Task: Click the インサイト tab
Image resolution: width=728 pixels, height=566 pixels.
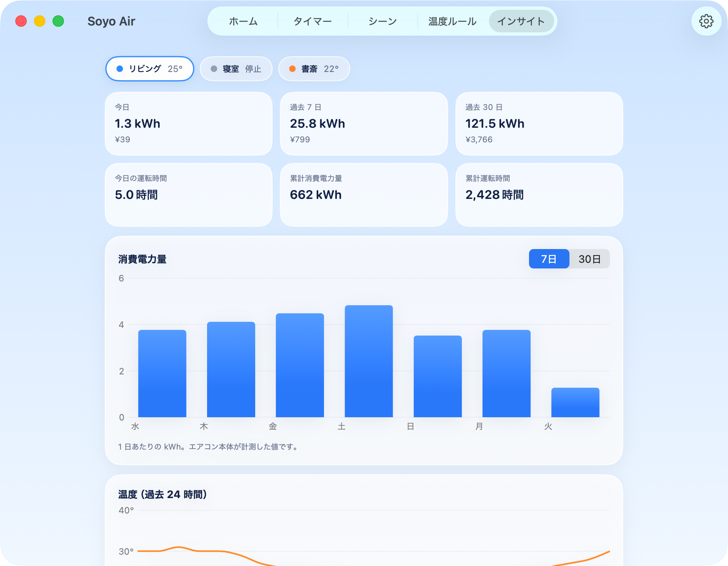Action: pyautogui.click(x=521, y=21)
